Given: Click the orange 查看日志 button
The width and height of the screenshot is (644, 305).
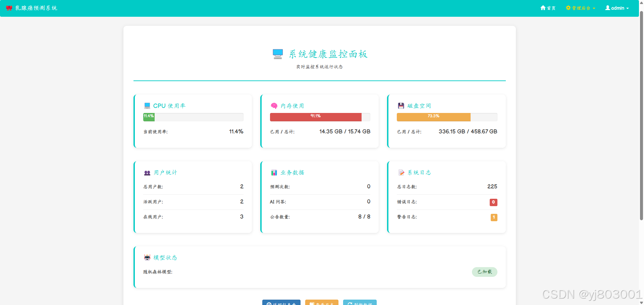Looking at the screenshot, I should pyautogui.click(x=322, y=302).
